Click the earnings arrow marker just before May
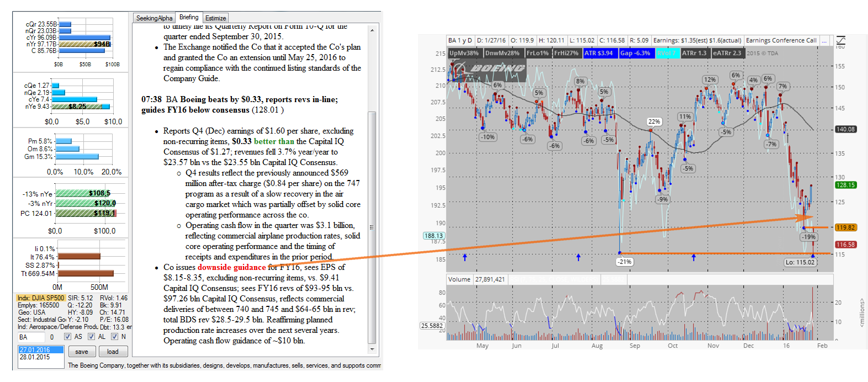868x382 pixels. 465,257
